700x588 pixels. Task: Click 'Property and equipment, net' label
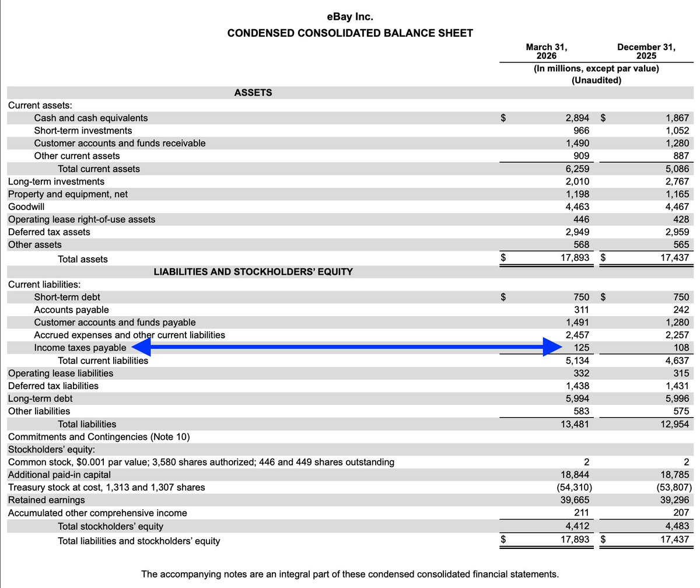point(68,194)
